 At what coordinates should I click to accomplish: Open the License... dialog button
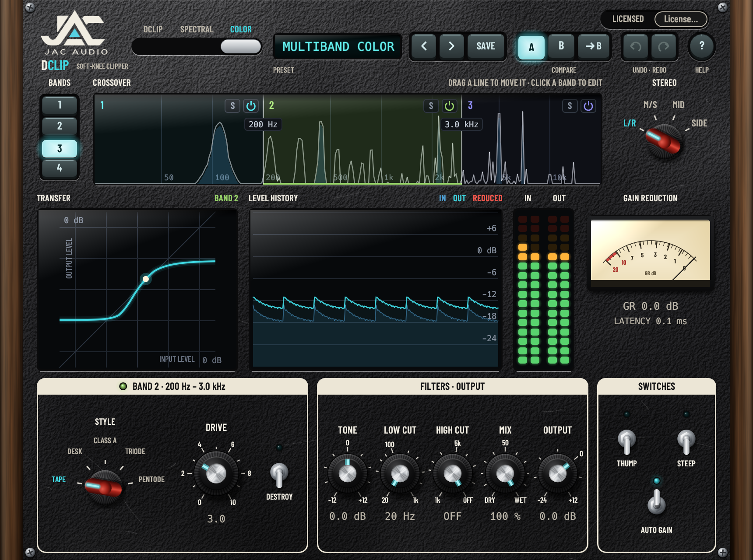(x=681, y=19)
